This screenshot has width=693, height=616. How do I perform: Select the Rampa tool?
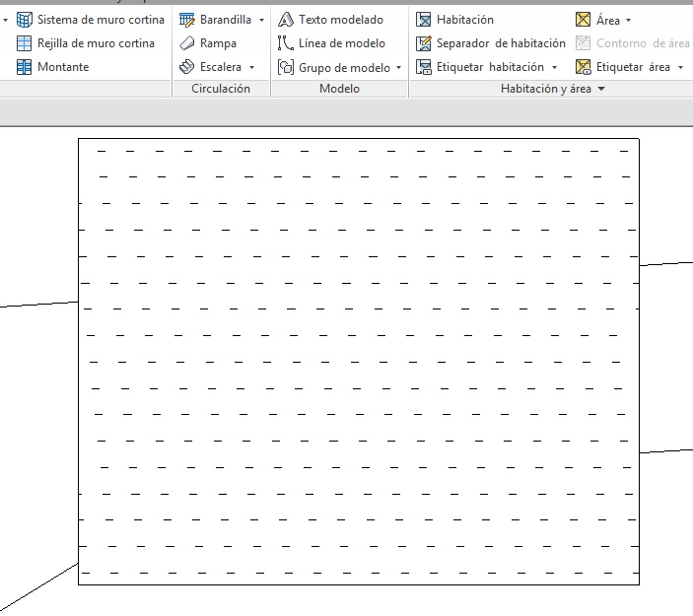tap(217, 43)
